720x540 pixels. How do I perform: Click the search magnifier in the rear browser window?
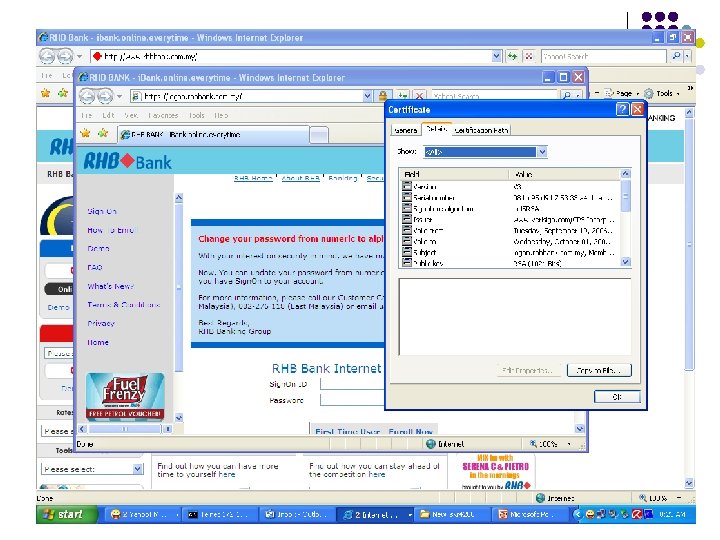tap(676, 56)
